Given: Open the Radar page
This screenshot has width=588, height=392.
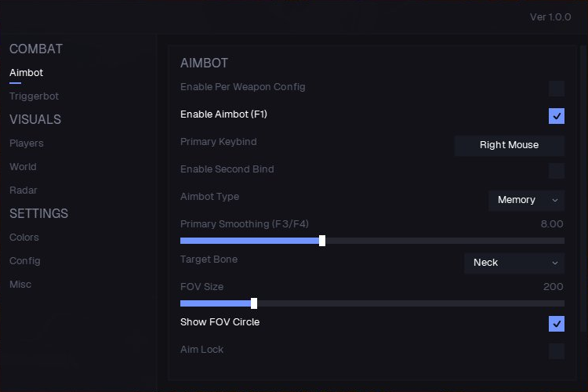Looking at the screenshot, I should click(x=24, y=191).
